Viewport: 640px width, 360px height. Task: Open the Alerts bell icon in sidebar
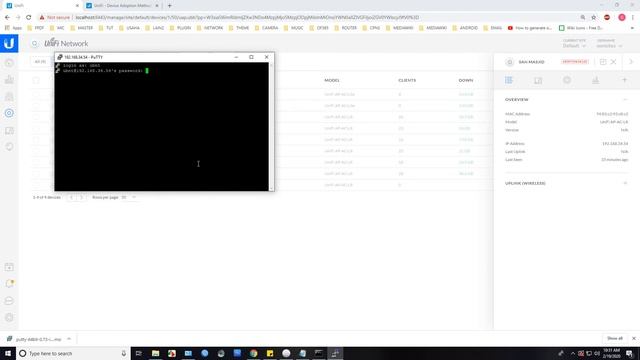coord(9,284)
